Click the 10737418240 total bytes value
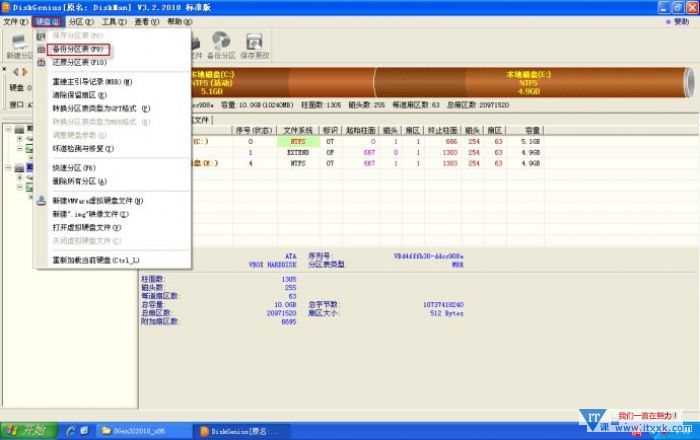This screenshot has width=700, height=440. (x=443, y=305)
